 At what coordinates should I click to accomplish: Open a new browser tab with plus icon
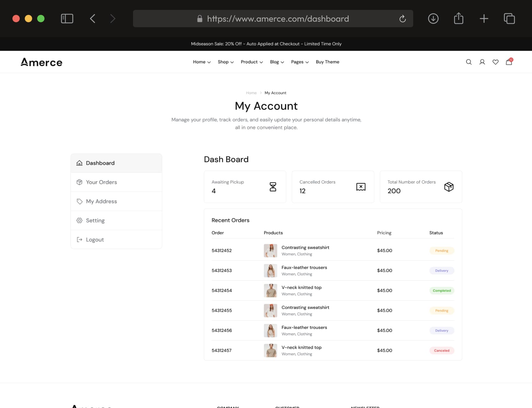[484, 19]
